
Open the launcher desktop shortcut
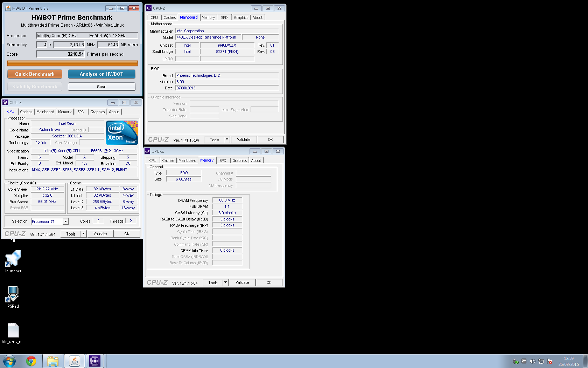(13, 261)
